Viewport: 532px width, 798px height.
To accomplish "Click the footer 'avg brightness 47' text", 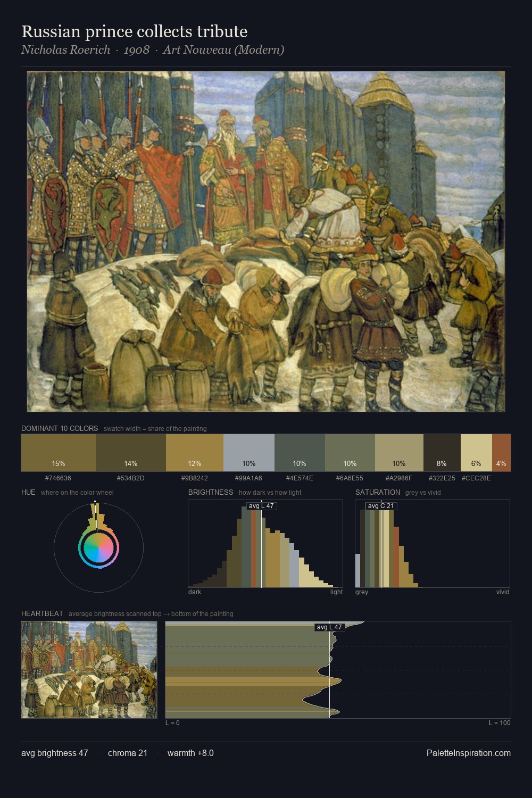I will click(x=55, y=753).
